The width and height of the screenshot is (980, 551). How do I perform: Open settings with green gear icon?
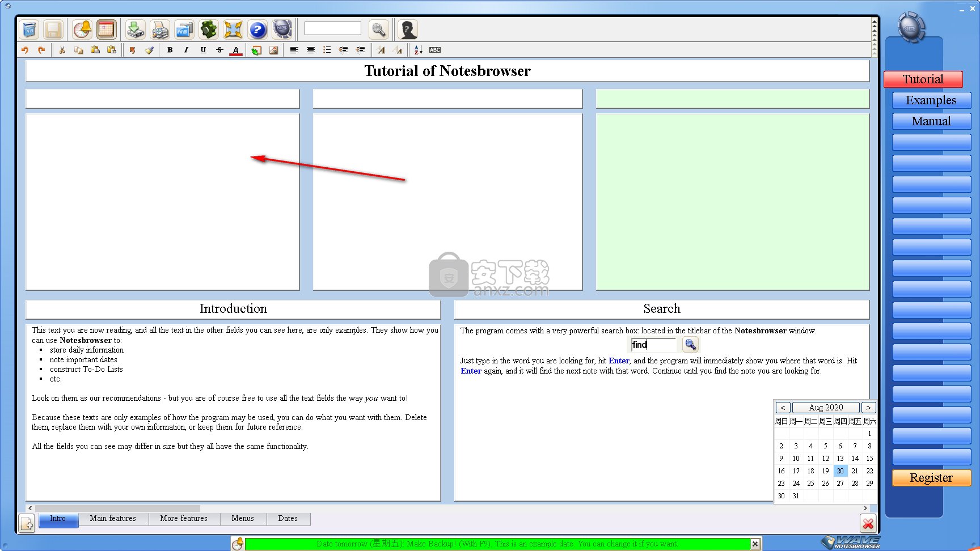209,29
